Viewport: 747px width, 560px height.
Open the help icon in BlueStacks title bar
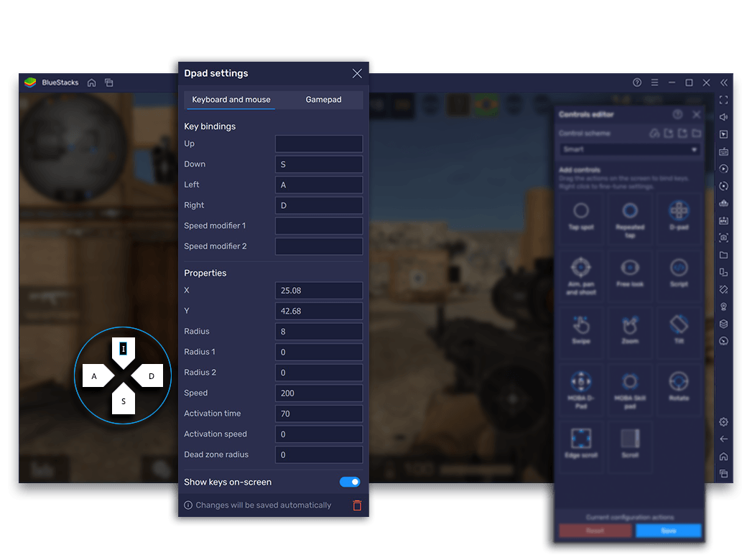[x=637, y=83]
